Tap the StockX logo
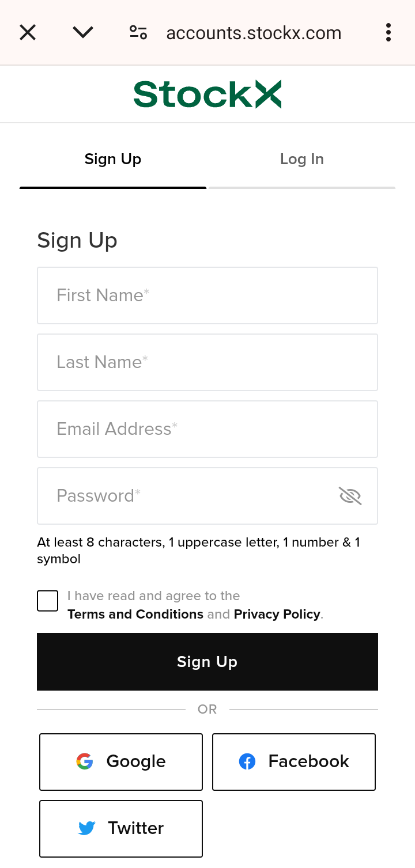The width and height of the screenshot is (415, 868). [207, 94]
